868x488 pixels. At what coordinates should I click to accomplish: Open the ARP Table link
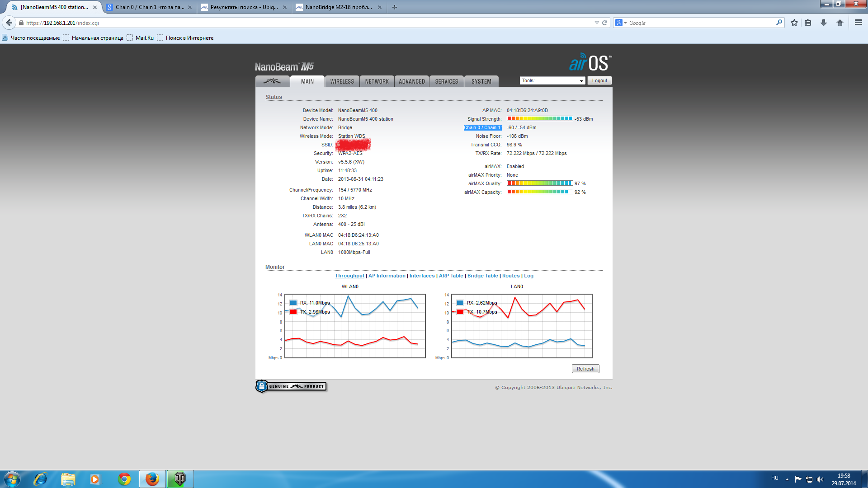tap(451, 276)
